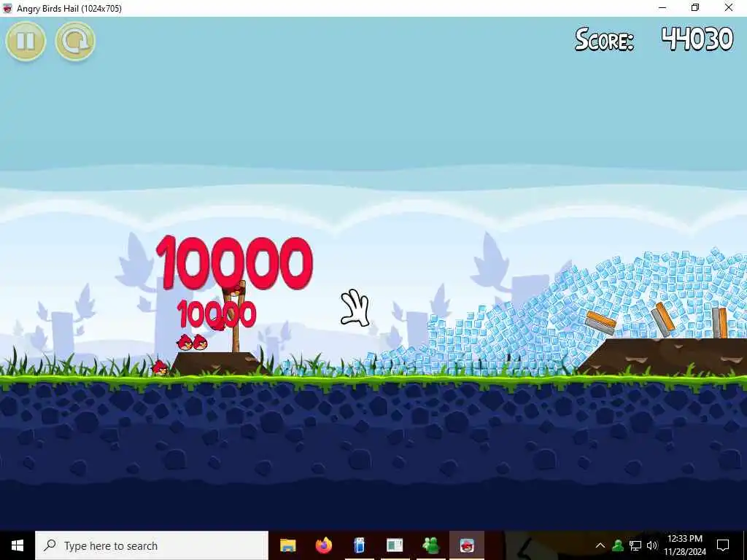Image resolution: width=747 pixels, height=560 pixels.
Task: Open the green window taskbar app
Action: click(x=395, y=545)
